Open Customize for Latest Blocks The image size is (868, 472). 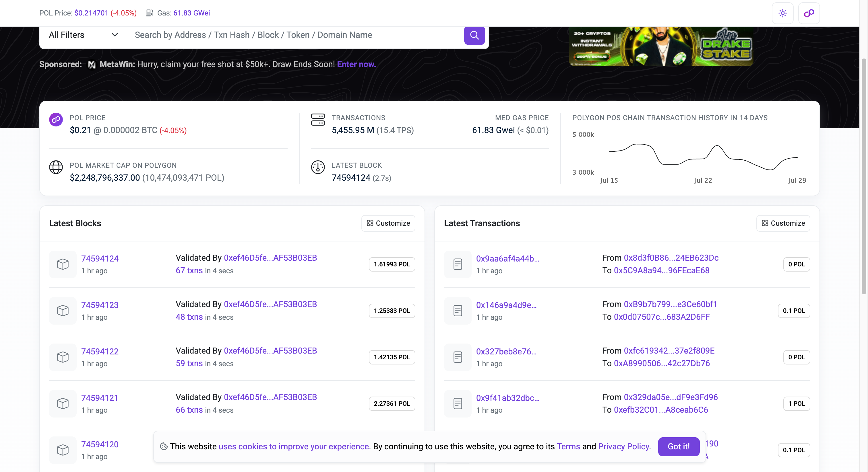(388, 223)
